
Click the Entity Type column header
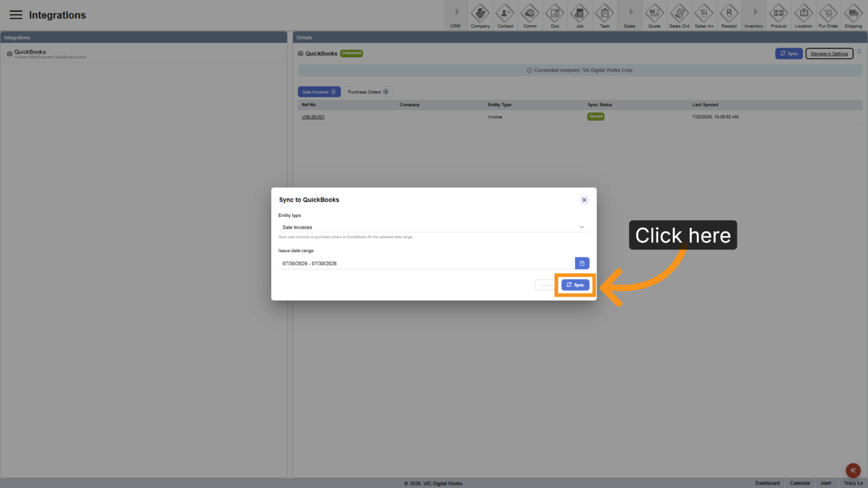click(500, 105)
